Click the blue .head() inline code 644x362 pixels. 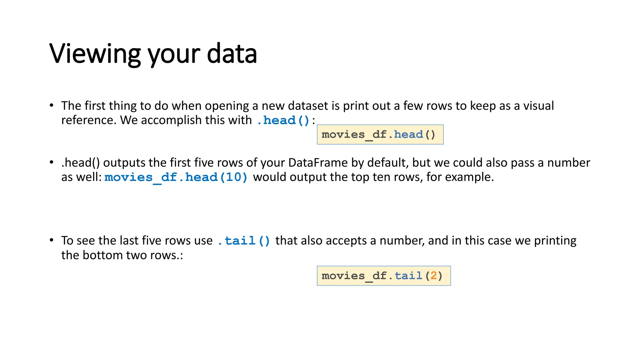coord(283,120)
